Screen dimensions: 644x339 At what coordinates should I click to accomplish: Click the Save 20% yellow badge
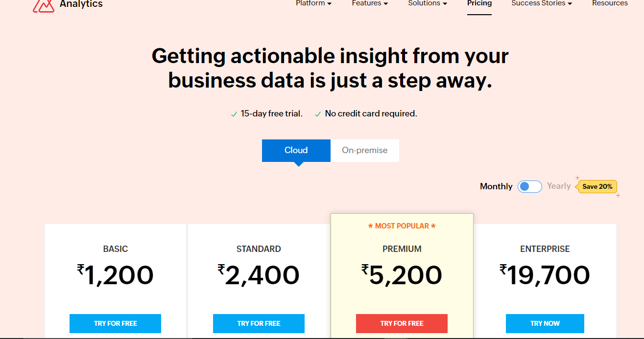597,186
